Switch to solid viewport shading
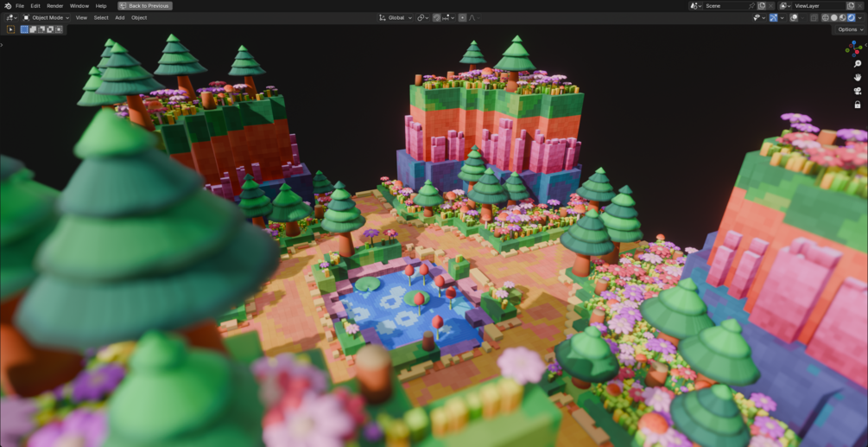The width and height of the screenshot is (868, 447). pos(833,18)
